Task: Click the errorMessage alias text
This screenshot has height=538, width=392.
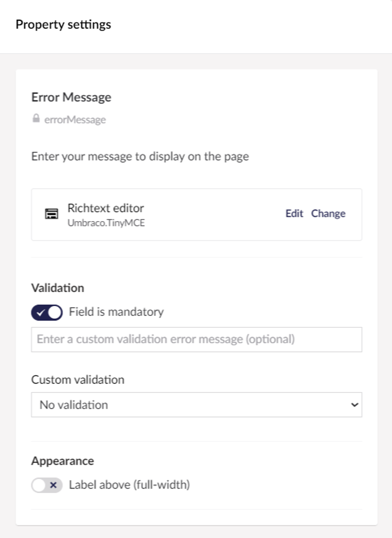Action: [x=75, y=120]
